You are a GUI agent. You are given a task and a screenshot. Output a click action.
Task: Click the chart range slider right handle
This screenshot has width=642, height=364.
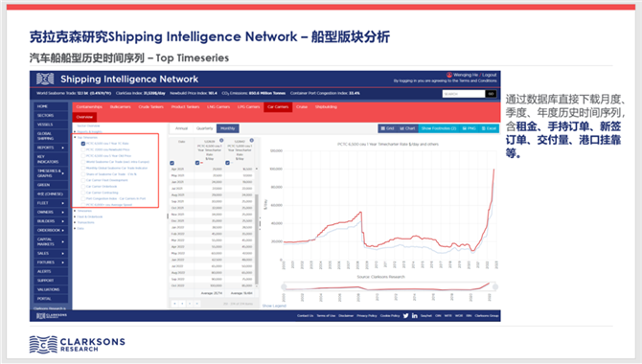tap(495, 287)
